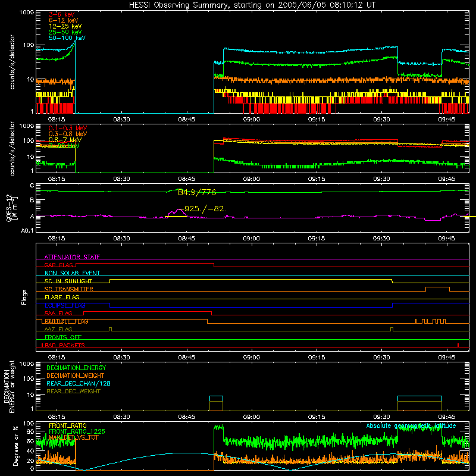Click the GOES-12 [W m-2] axis label
The height and width of the screenshot is (476, 476).
click(x=12, y=208)
